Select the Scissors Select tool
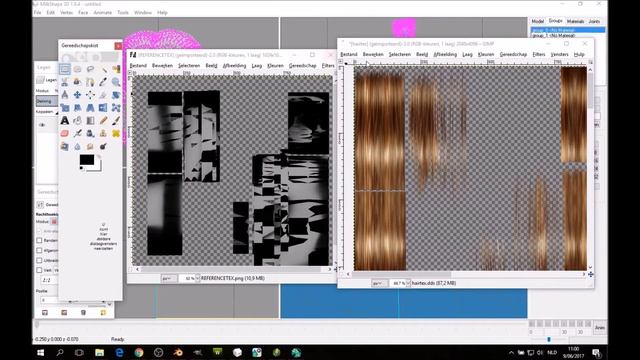640x360 pixels. [64, 82]
